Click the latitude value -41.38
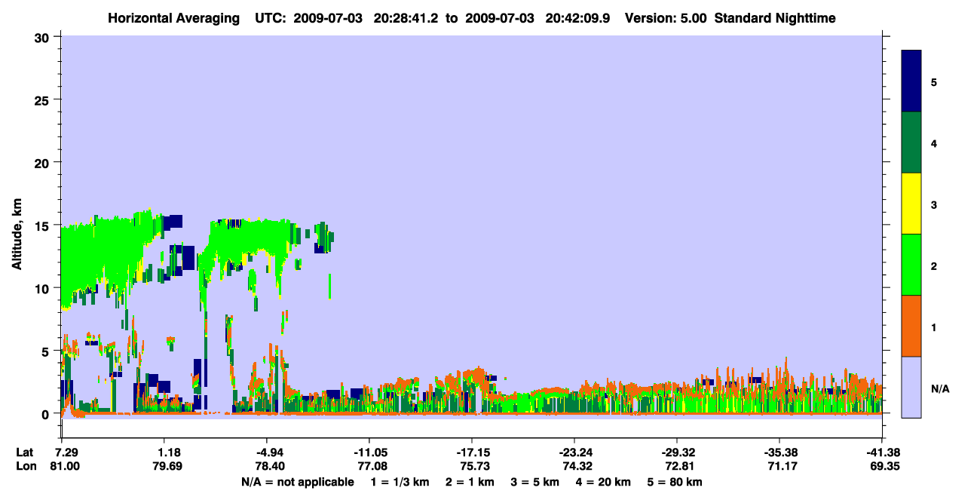The width and height of the screenshot is (980, 503). click(881, 452)
